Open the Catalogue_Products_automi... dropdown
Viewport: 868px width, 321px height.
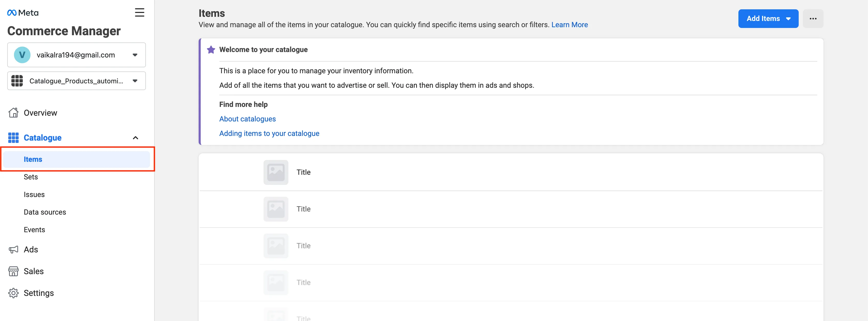click(x=77, y=81)
